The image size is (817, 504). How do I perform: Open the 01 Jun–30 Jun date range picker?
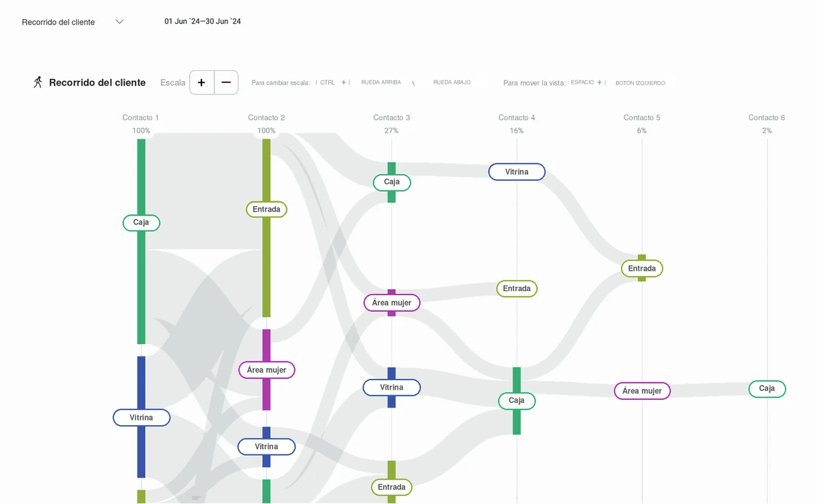[x=203, y=22]
